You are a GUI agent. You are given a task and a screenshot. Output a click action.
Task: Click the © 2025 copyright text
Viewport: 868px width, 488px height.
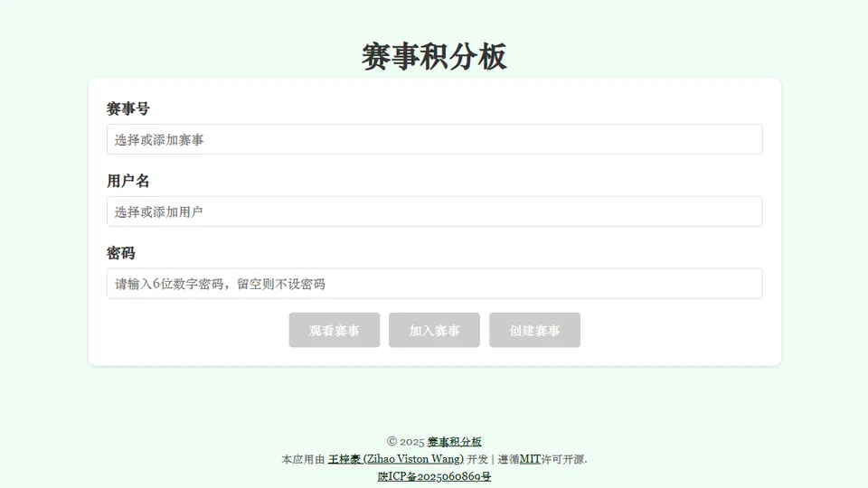tap(406, 442)
